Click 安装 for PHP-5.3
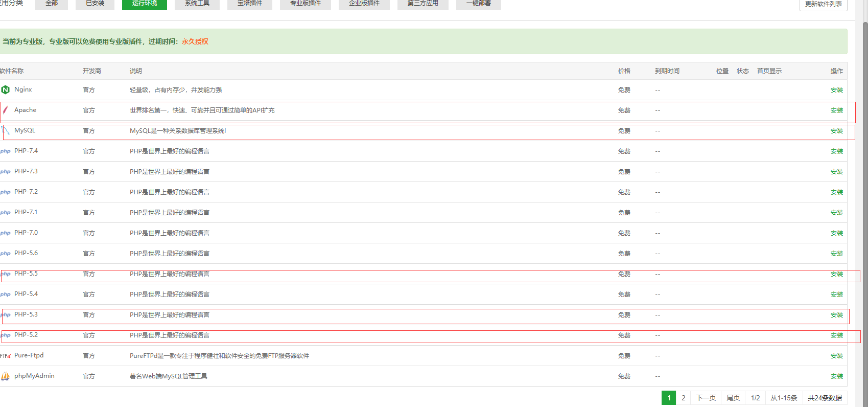The width and height of the screenshot is (868, 407). 837,315
